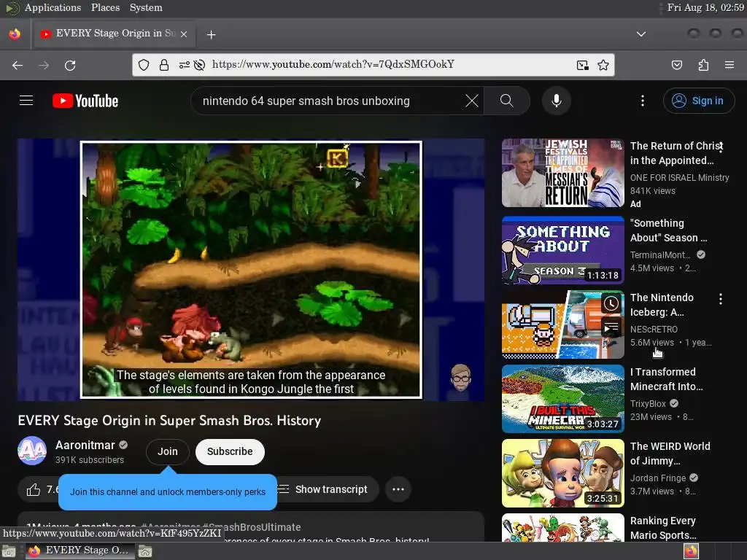This screenshot has height=560, width=747.
Task: Open site permissions icon in the address bar
Action: click(x=185, y=65)
